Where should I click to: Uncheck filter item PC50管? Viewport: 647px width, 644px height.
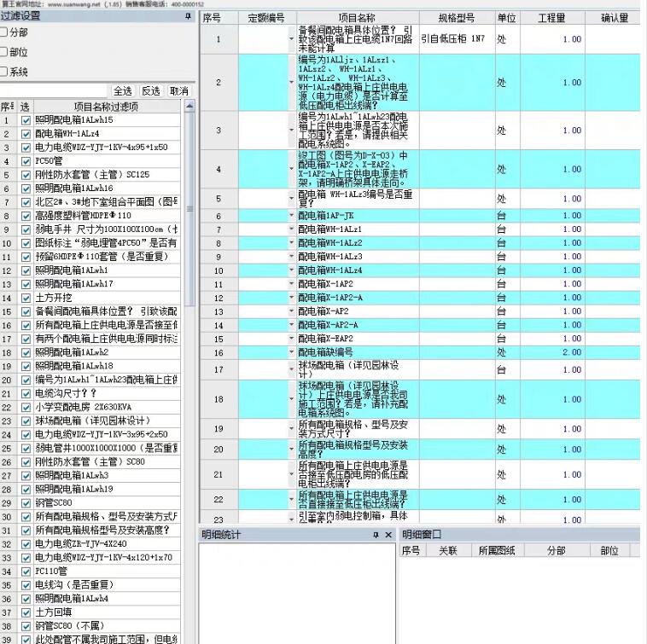pyautogui.click(x=26, y=161)
